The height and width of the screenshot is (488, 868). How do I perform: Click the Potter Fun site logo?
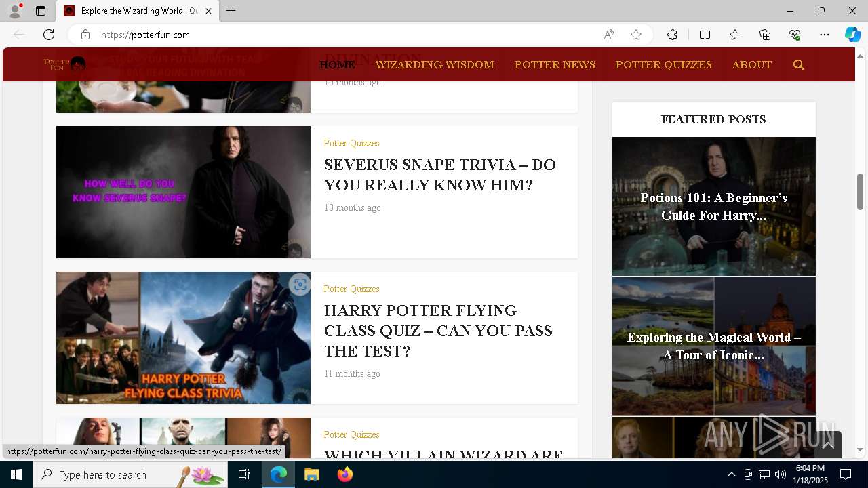pyautogui.click(x=65, y=64)
